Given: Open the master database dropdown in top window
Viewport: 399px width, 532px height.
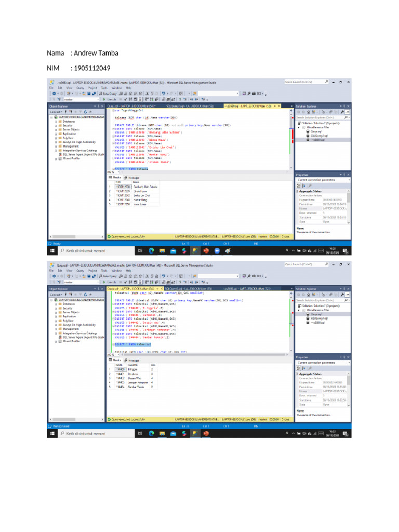Looking at the screenshot, I should [81, 99].
